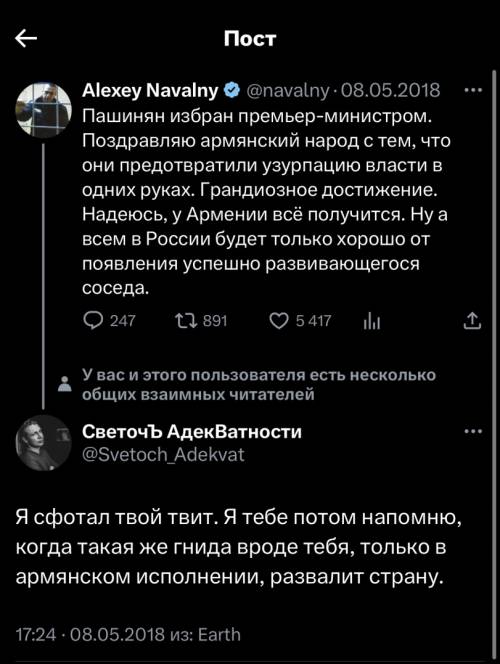Click the Alexey Navalny display name

point(151,91)
